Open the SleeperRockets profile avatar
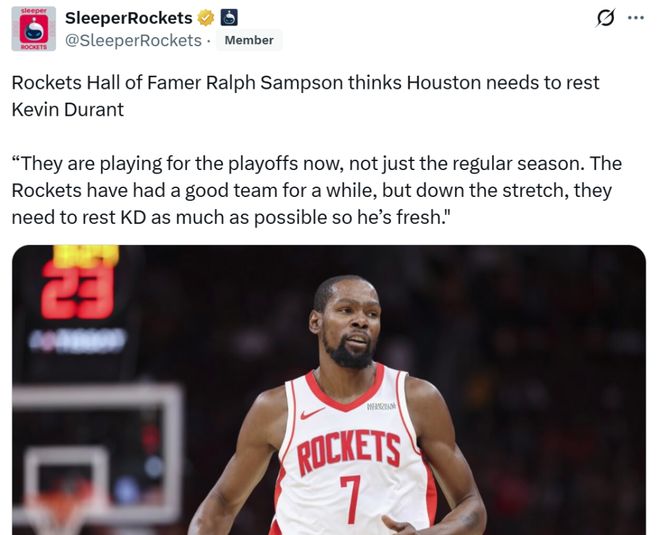660x535 pixels. [x=34, y=29]
